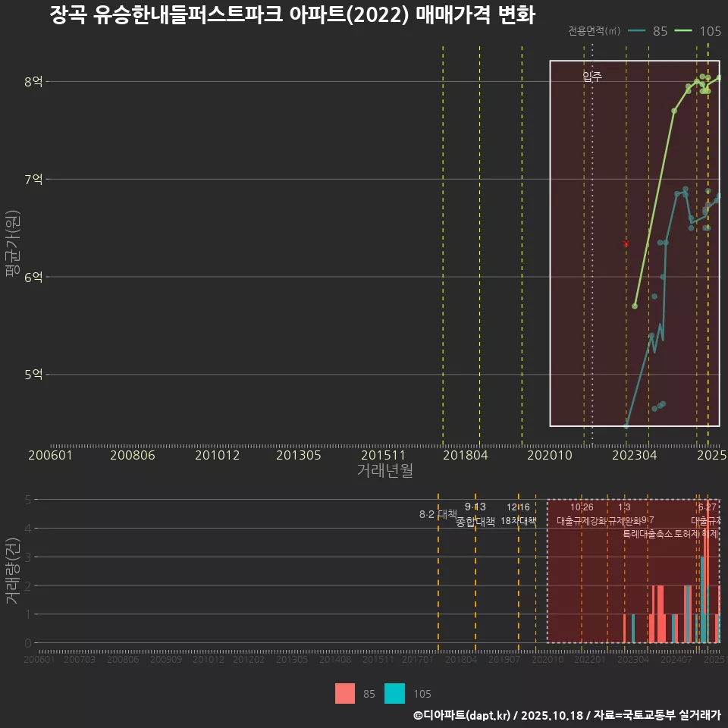728x728 pixels.
Task: Click the 입주 move-in label marker
Action: (591, 76)
